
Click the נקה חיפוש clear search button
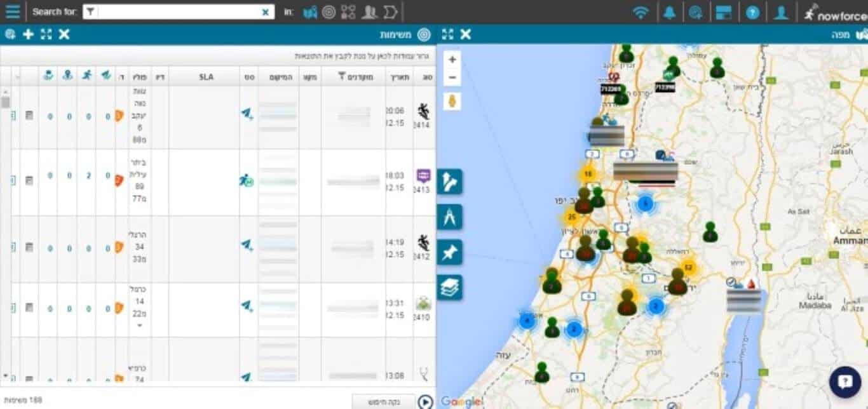383,401
